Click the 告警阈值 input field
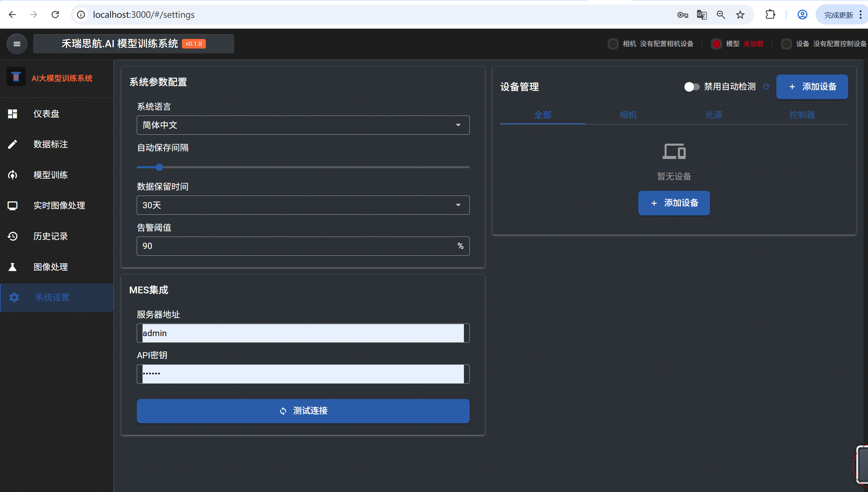Viewport: 868px width, 492px height. (x=303, y=246)
